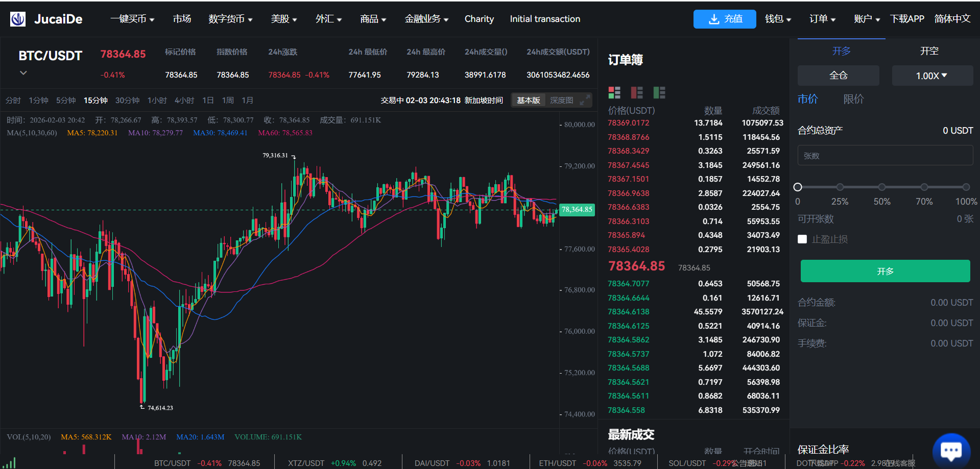Switch chart to 深度图 depth view

561,101
